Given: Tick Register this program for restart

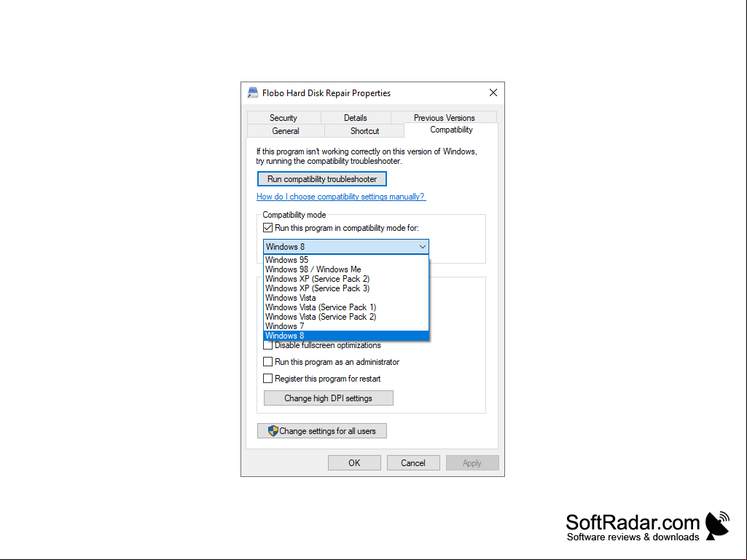Looking at the screenshot, I should [267, 379].
